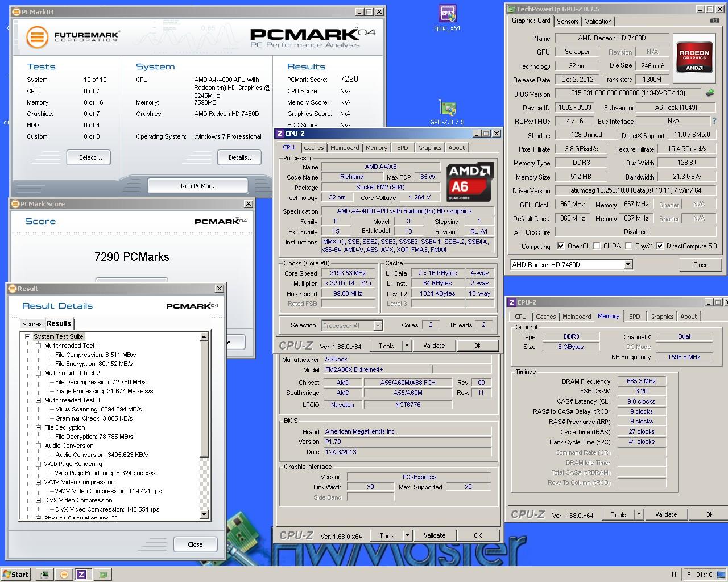Image resolution: width=728 pixels, height=582 pixels.
Task: Click Validate in the CPU-Z CPU window
Action: point(434,346)
